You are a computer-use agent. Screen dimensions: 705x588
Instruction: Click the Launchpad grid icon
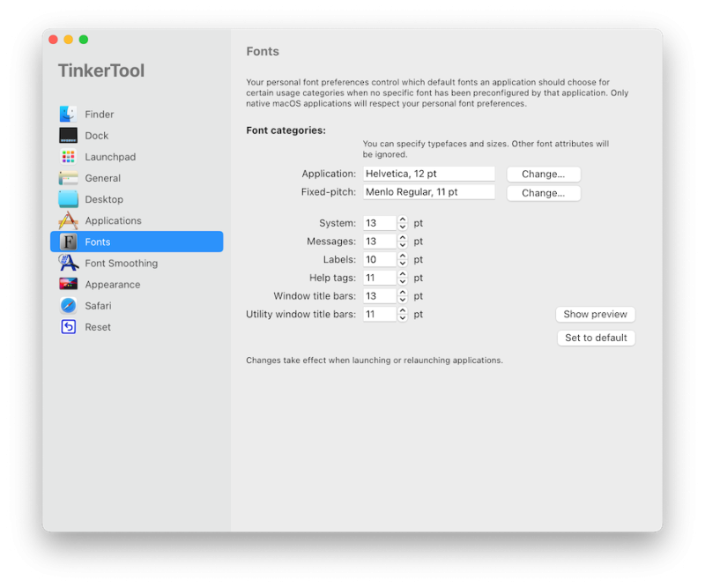(69, 157)
